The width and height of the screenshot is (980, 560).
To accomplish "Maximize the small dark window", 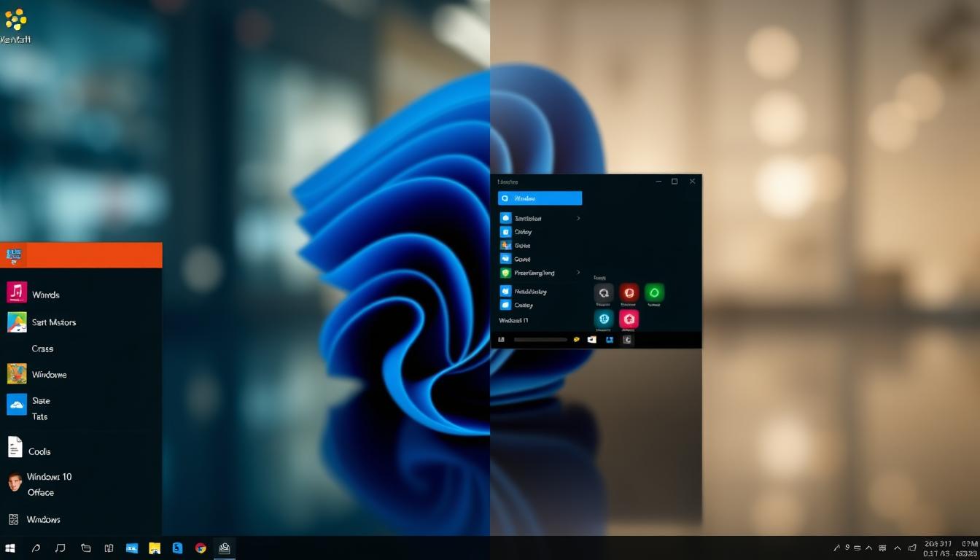I will pyautogui.click(x=674, y=182).
